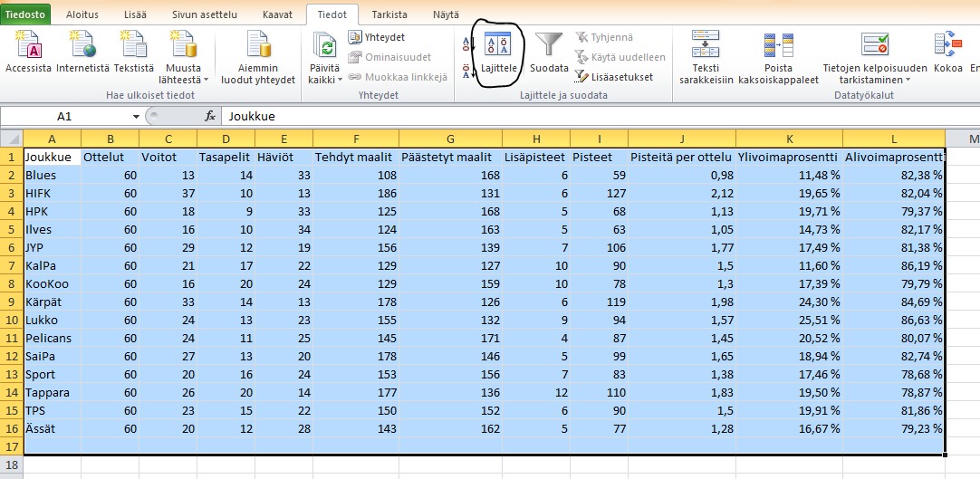Expand Tietojen kelpoisuuden tarkistaminen dropdown

coord(908,80)
